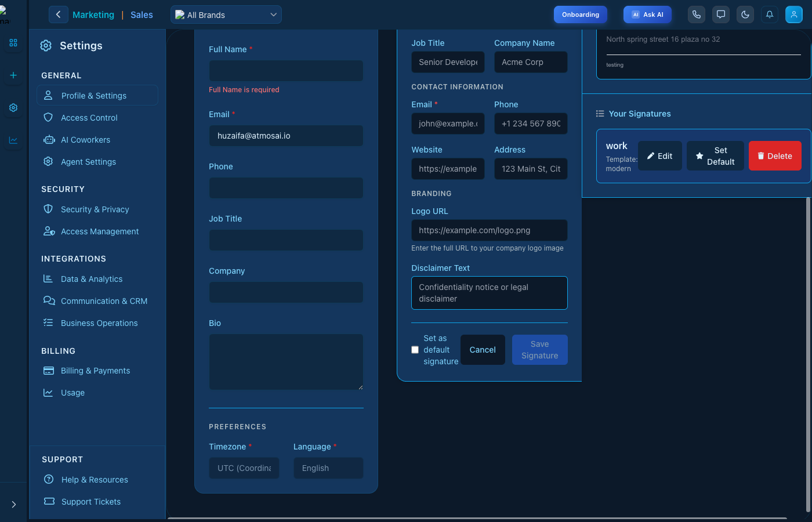Go back using the header chevron button
Screen dimensions: 812x522
point(58,14)
